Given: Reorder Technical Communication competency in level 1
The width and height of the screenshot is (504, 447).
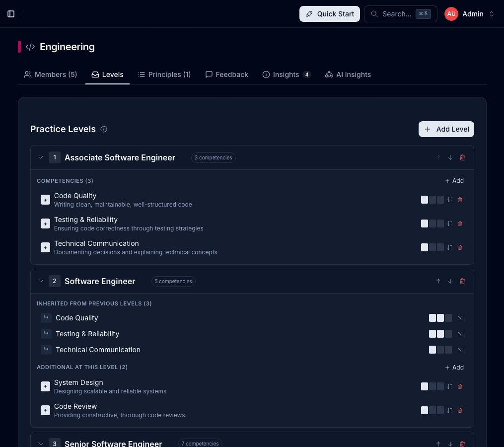Looking at the screenshot, I should click(450, 247).
